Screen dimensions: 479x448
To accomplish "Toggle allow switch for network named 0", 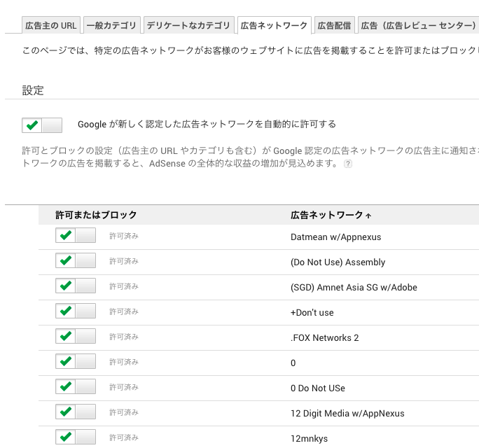I will [x=76, y=361].
